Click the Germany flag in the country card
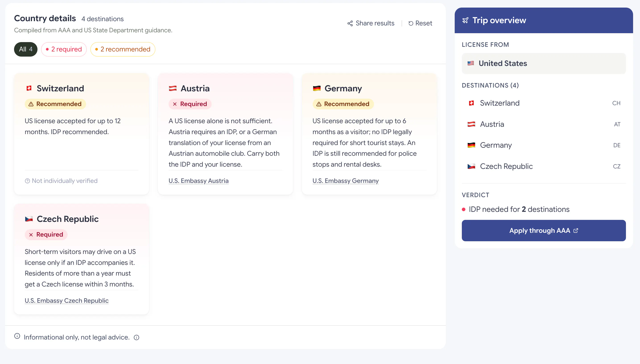This screenshot has width=640, height=364. [x=317, y=88]
